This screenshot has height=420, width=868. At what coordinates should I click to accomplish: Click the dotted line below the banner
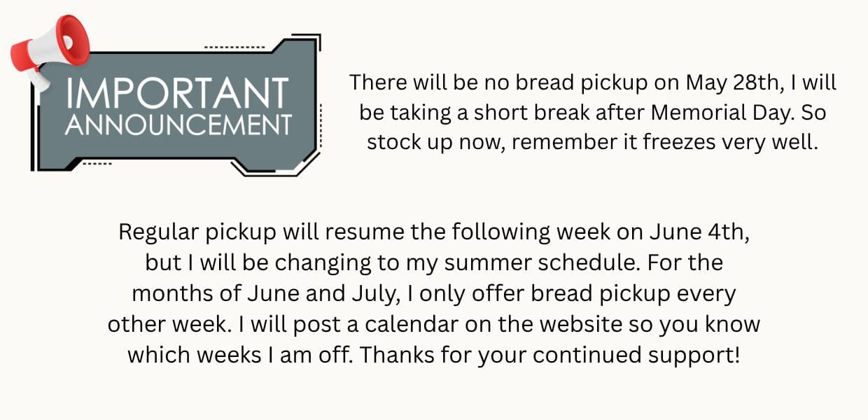pos(97,164)
